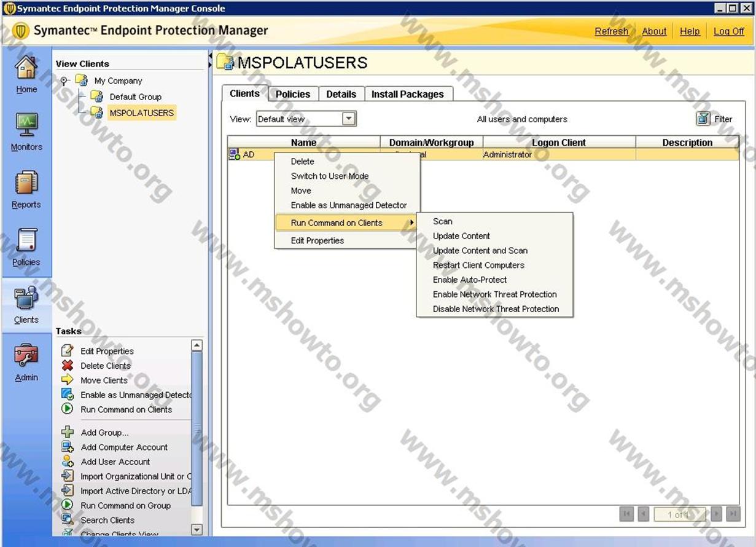Click the MSPOLATUSERS group icon in tree

(96, 112)
